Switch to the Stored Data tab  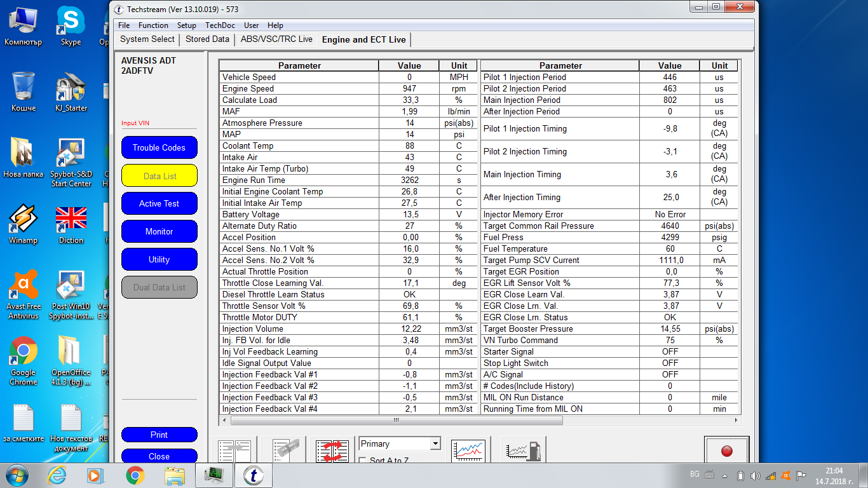[x=207, y=39]
